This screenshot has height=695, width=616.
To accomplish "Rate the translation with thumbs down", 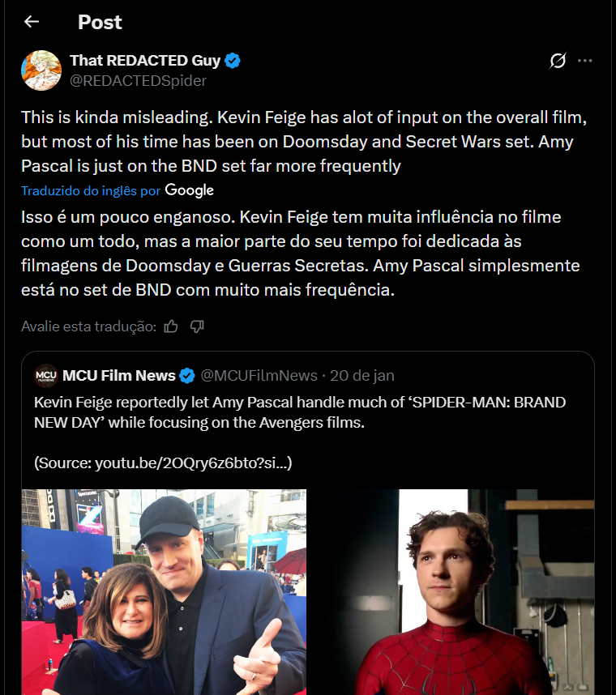I will (x=196, y=326).
